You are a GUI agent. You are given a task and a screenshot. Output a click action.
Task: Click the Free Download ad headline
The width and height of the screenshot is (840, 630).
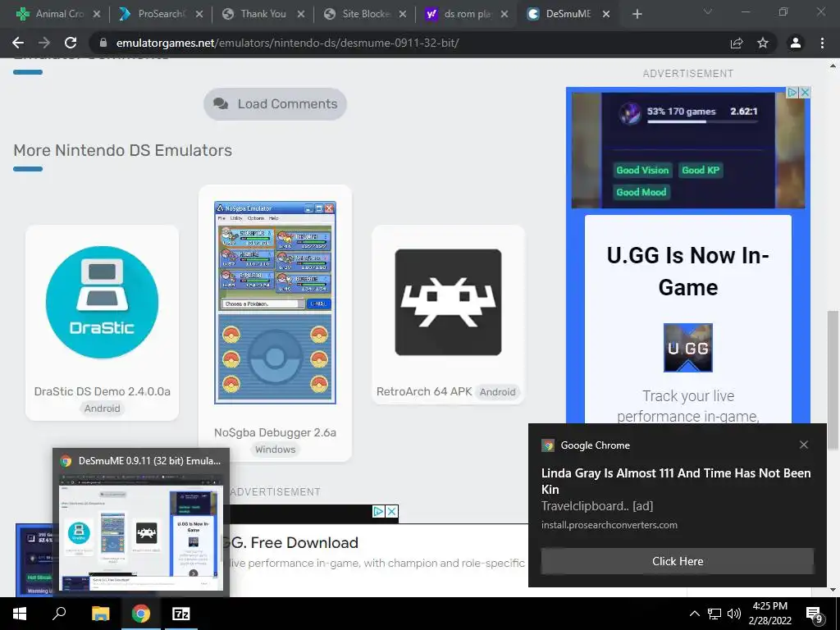294,543
